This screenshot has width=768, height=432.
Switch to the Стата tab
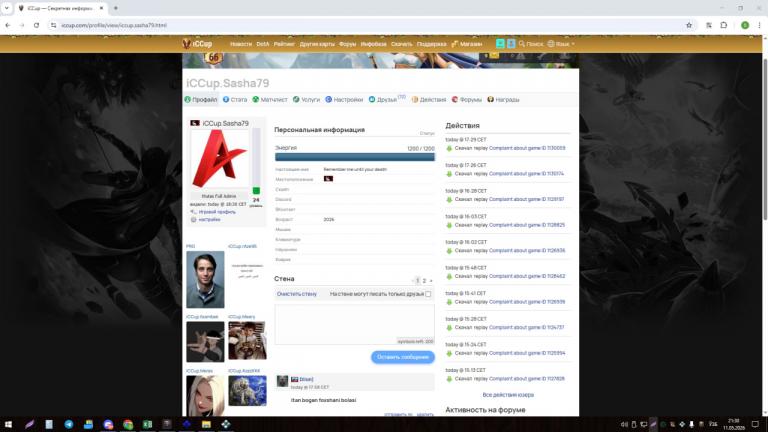tap(235, 99)
